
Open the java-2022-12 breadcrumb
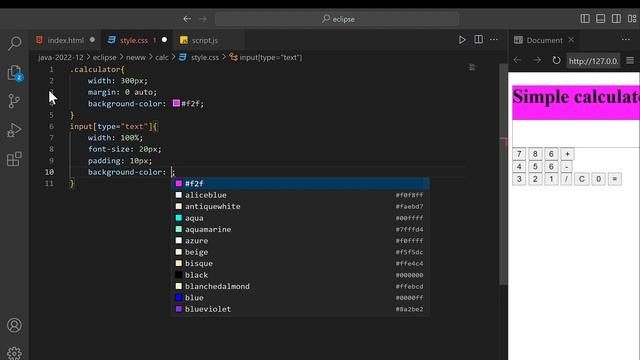pos(61,58)
